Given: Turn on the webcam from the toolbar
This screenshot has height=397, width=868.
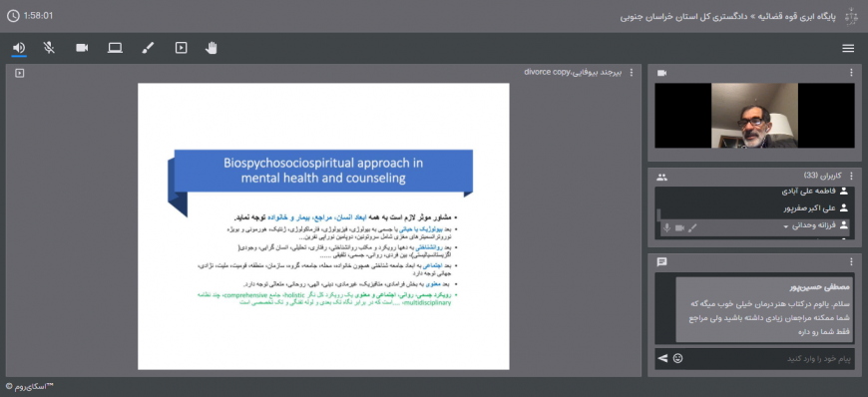Looking at the screenshot, I should [82, 48].
